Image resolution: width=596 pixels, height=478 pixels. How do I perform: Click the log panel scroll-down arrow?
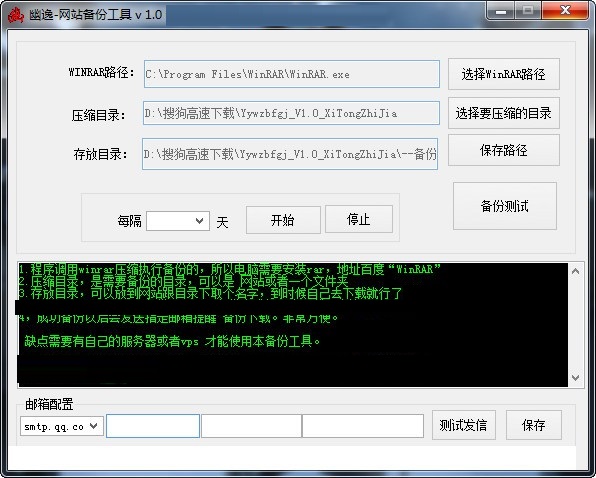pyautogui.click(x=575, y=377)
